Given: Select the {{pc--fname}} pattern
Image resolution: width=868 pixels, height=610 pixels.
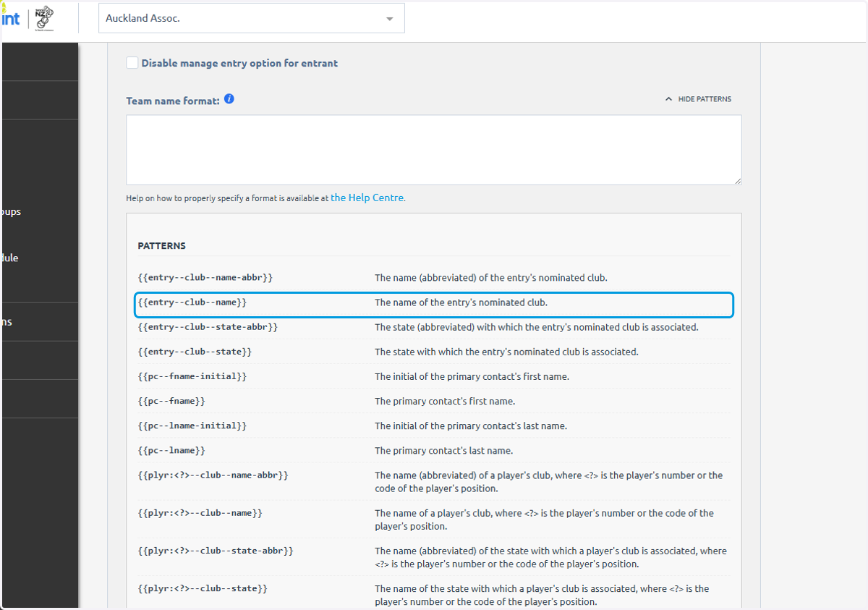Looking at the screenshot, I should point(171,401).
